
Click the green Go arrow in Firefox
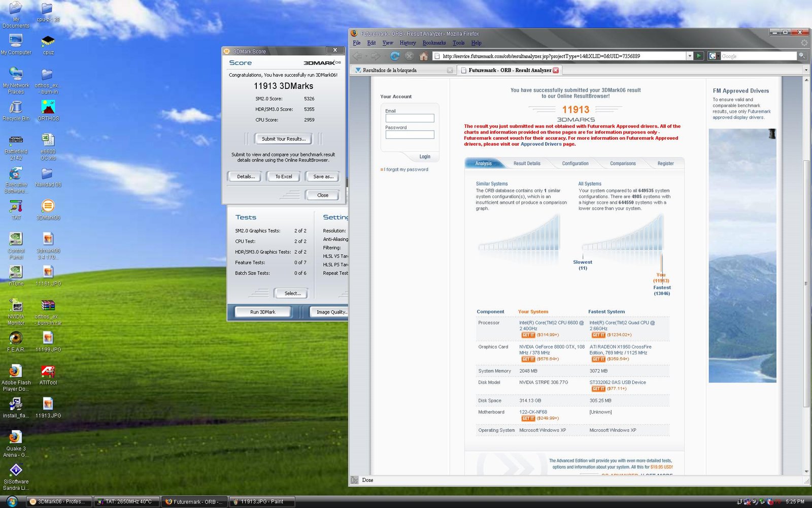tap(699, 56)
